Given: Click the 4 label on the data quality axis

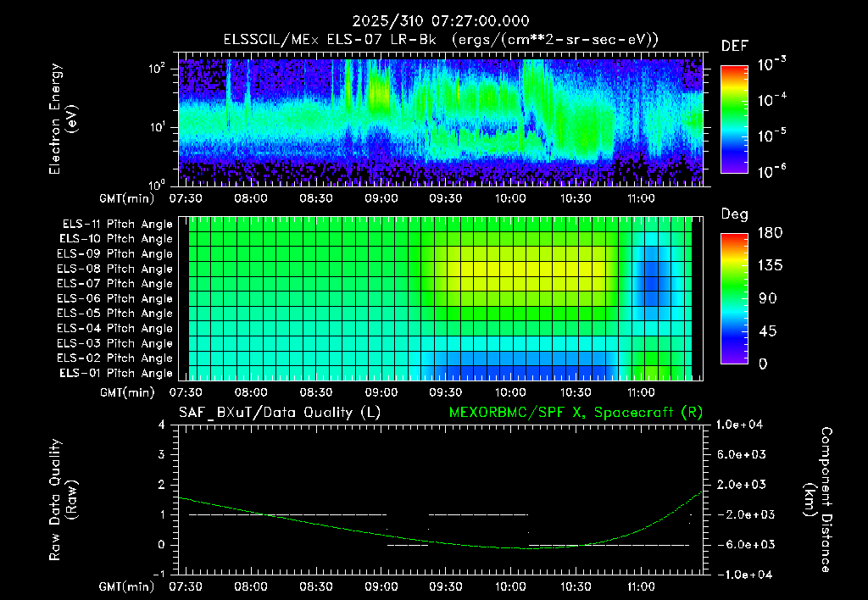Looking at the screenshot, I should click(x=162, y=425).
